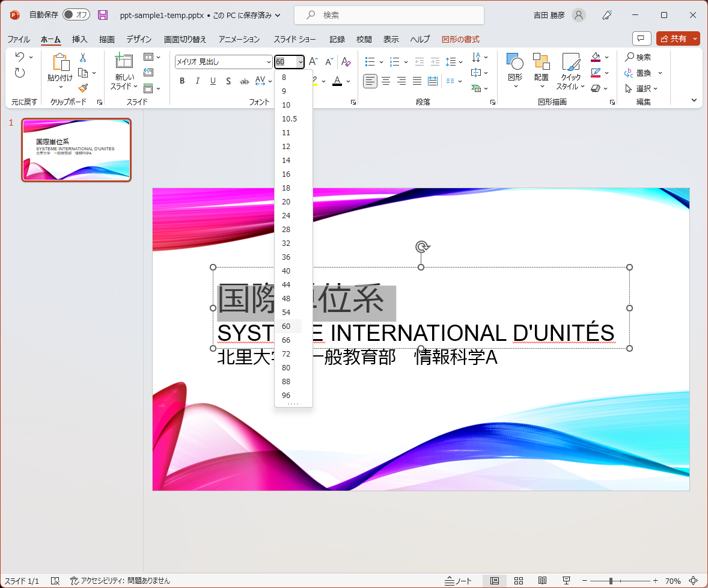Apply underline to selected text

tap(213, 81)
